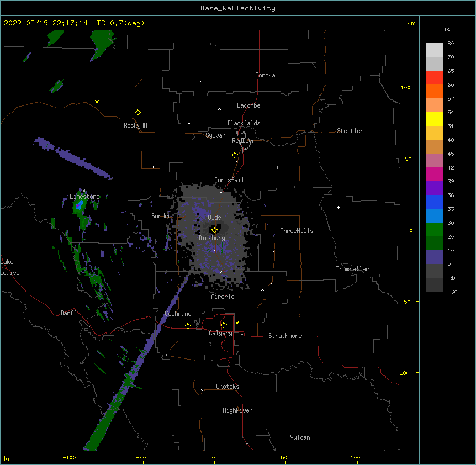Click the Airdrie city label
Screen dimensions: 476x465
tap(223, 297)
